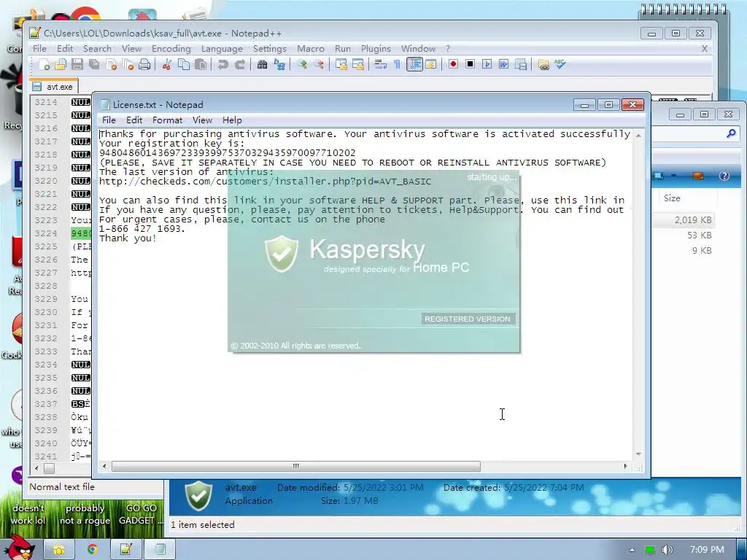Click the Notepad horizontal scrollbar thumb
Viewport: 747px width, 560px height.
pyautogui.click(x=296, y=466)
